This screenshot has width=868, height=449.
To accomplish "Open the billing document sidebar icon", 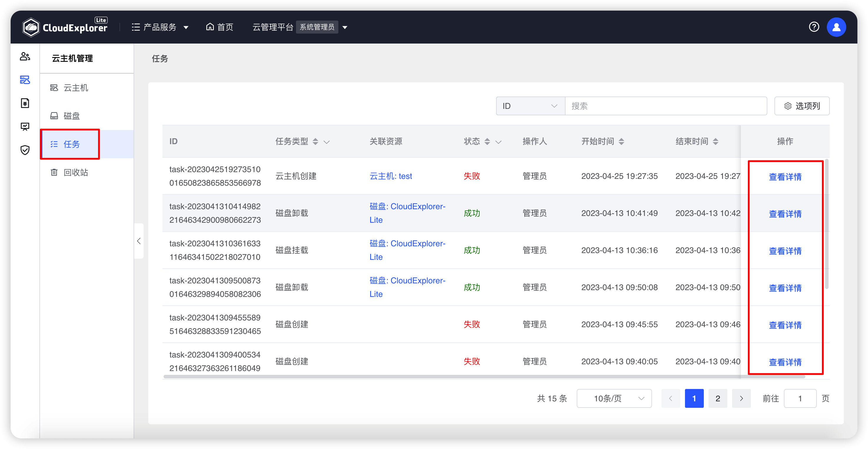I will click(25, 103).
